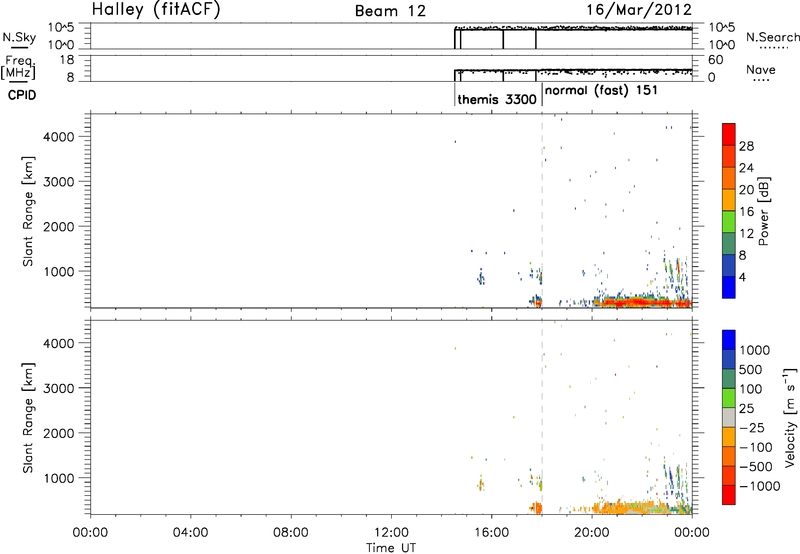
Task: Click the "4" value on Power scale
Action: [743, 278]
